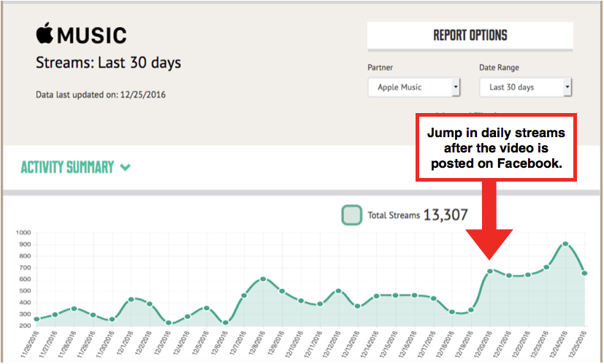This screenshot has height=364, width=604.
Task: Click the '600' y-axis label
Action: 26,279
